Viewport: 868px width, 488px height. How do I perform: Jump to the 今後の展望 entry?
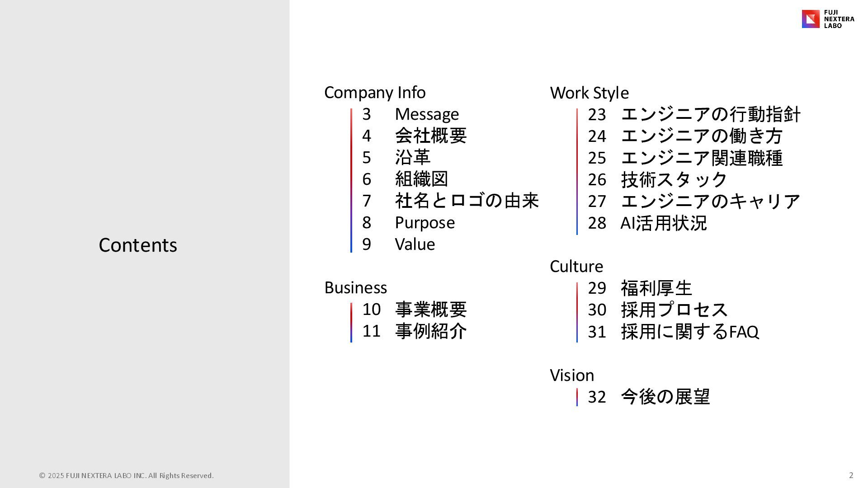coord(665,397)
